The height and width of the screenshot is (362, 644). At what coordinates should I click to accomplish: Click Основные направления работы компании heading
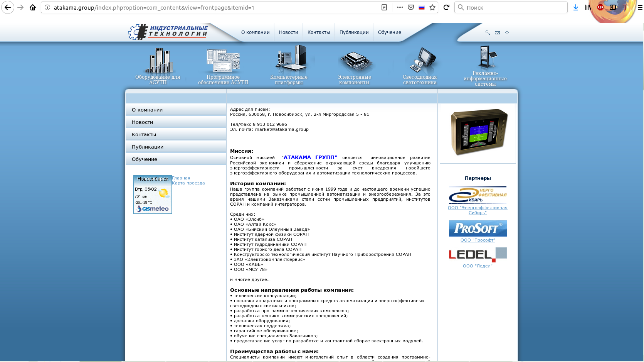[x=292, y=290]
